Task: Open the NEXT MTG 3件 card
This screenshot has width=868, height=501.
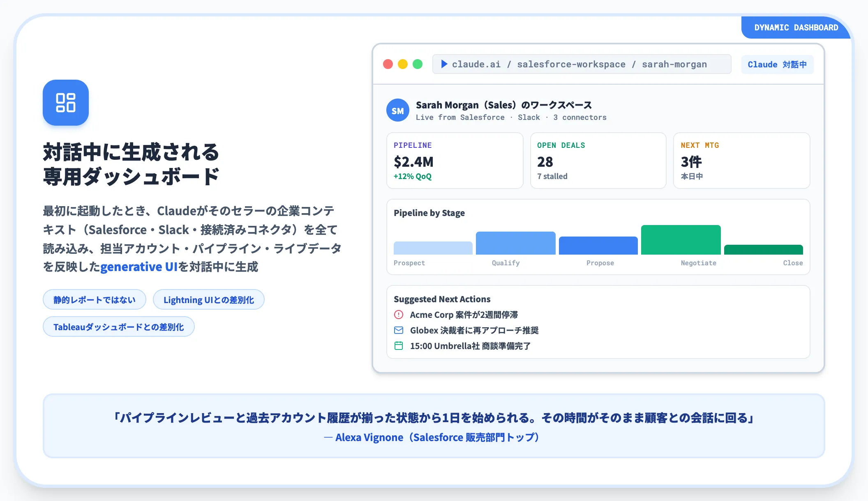Action: click(741, 161)
